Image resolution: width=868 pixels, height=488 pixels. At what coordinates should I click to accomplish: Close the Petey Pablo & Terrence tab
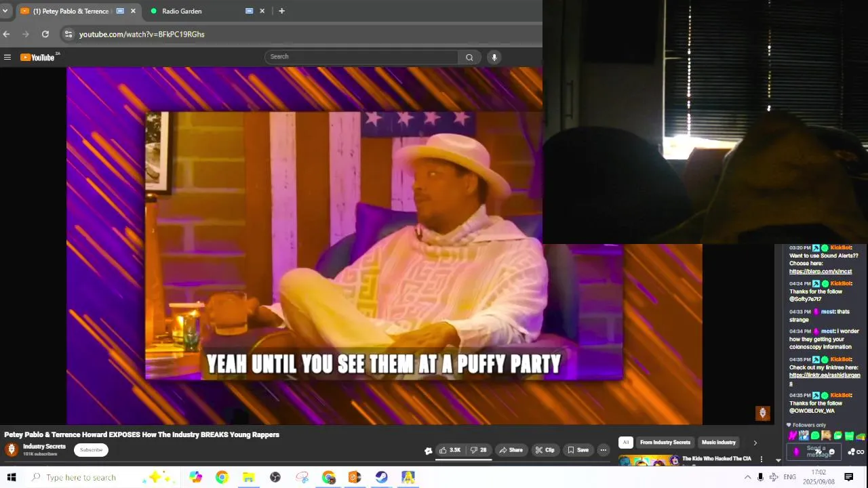pos(133,11)
